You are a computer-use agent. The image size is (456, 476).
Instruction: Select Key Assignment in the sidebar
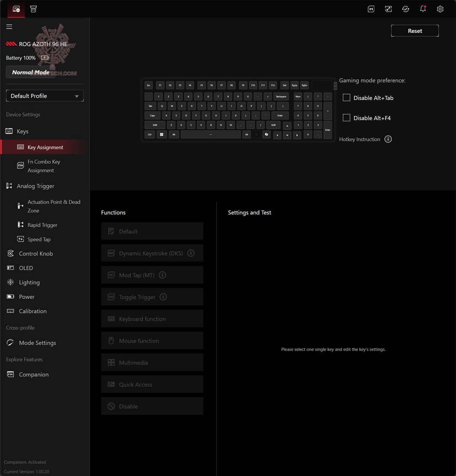(x=45, y=147)
